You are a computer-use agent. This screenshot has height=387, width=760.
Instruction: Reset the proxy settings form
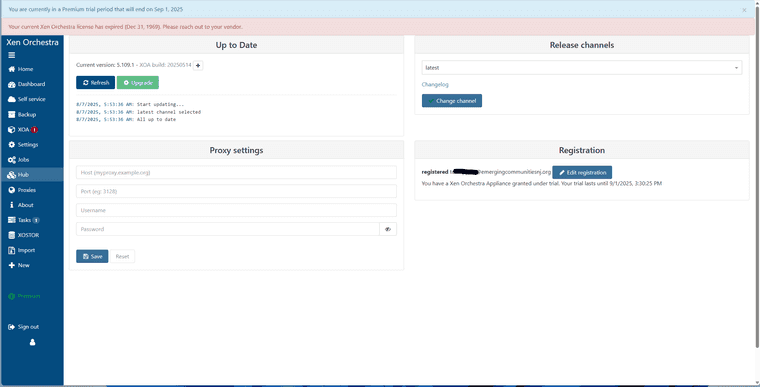(x=122, y=256)
